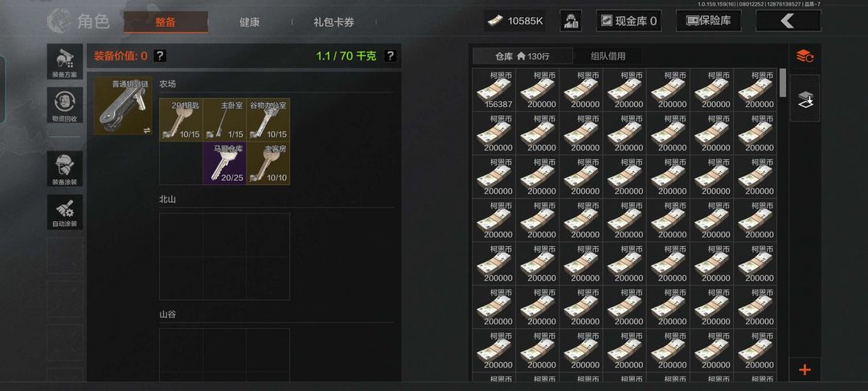Click the help question mark beside 装备价值

point(160,56)
